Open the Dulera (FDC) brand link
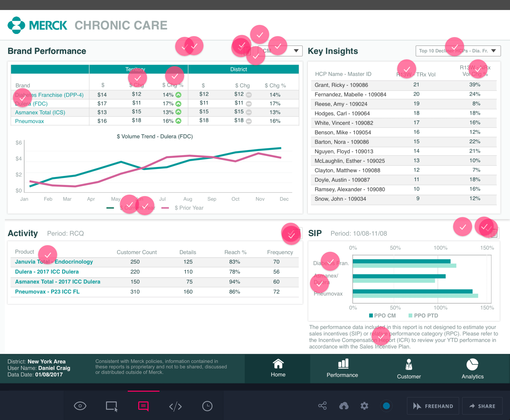Image resolution: width=510 pixels, height=420 pixels. pyautogui.click(x=31, y=104)
